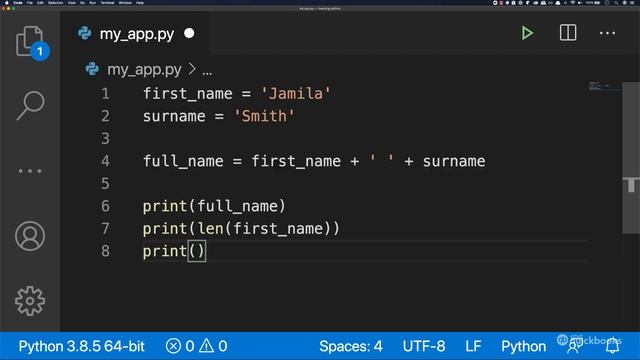Click the first_name variable on line 1
This screenshot has width=640, height=360.
(188, 93)
